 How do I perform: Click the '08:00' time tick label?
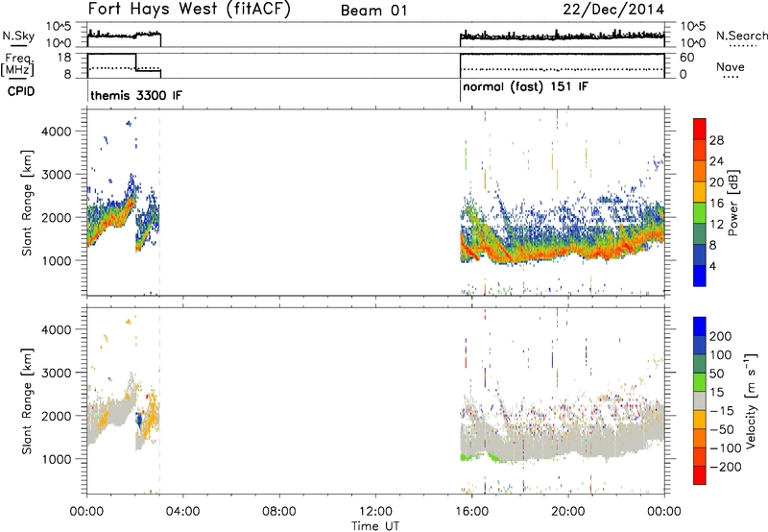click(279, 512)
